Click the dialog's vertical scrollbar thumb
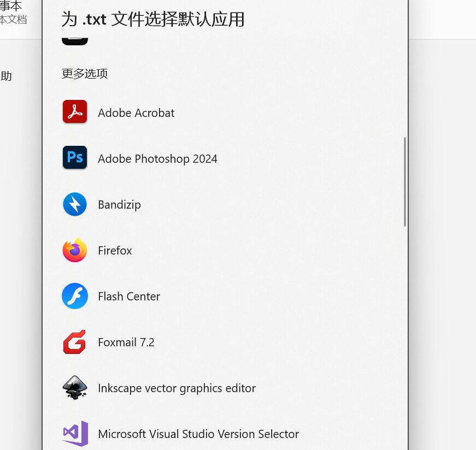Screen dimensions: 476x450 coord(405,181)
